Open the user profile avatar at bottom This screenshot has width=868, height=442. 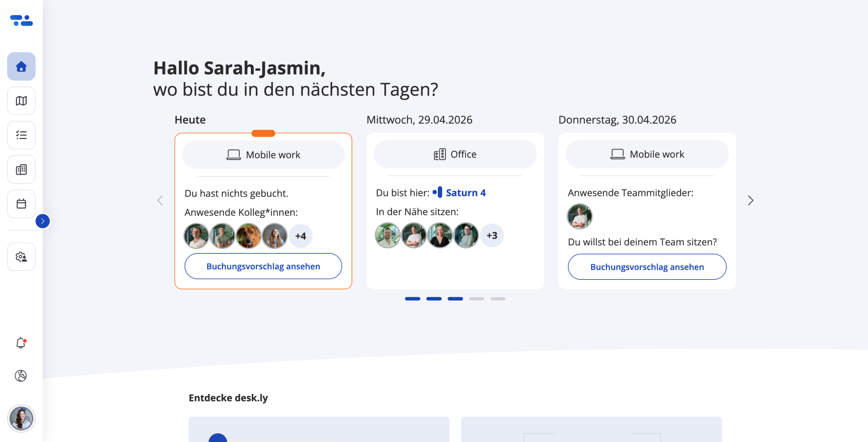pos(21,418)
